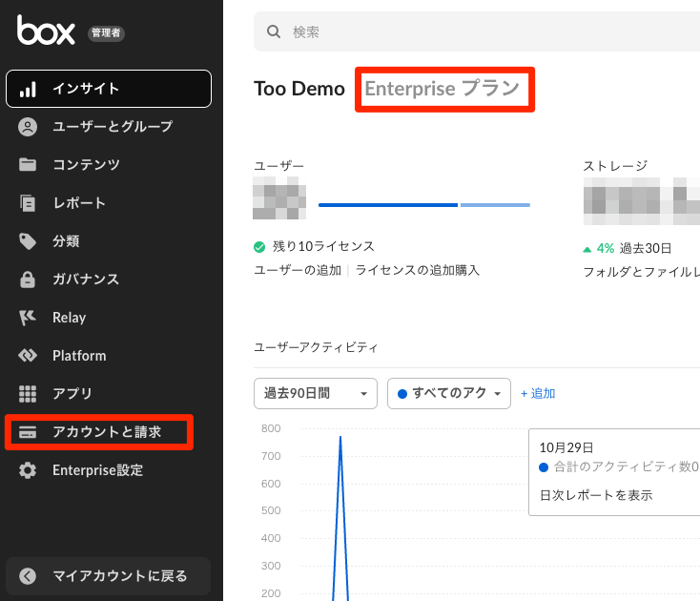This screenshot has height=601, width=700.
Task: Click the インサイト bar chart icon
Action: click(28, 89)
